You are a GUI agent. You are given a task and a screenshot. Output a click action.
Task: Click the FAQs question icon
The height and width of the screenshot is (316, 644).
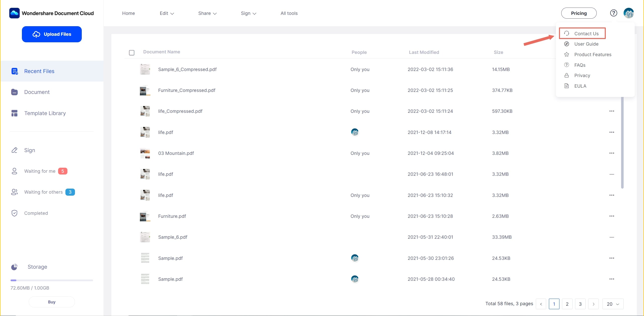click(567, 65)
